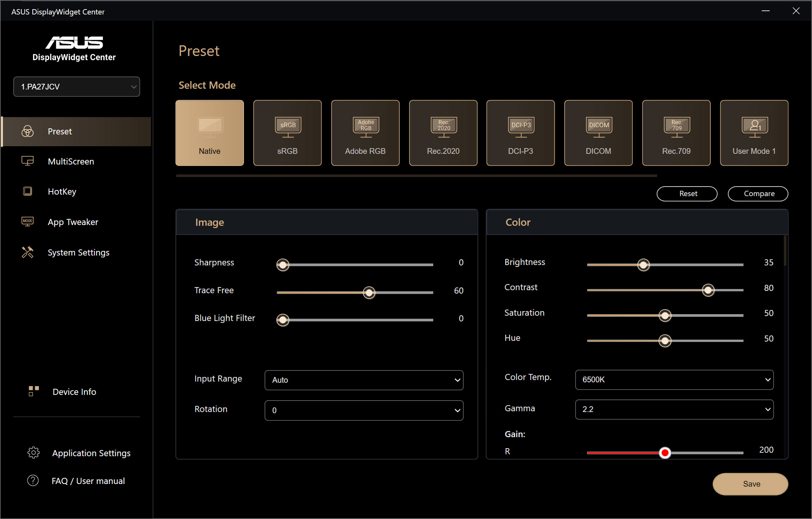Select the Rec.2020 monitor icon
Screen dimensions: 812x519
click(x=443, y=126)
